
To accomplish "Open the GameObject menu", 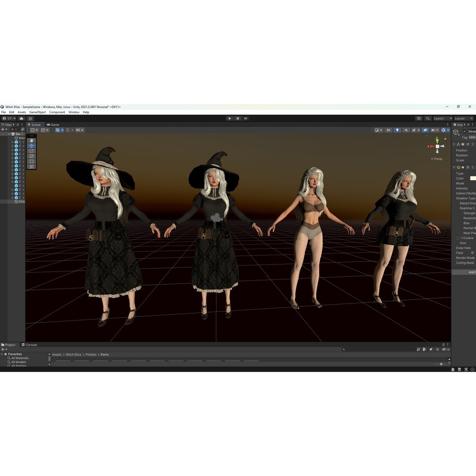I will tap(37, 112).
